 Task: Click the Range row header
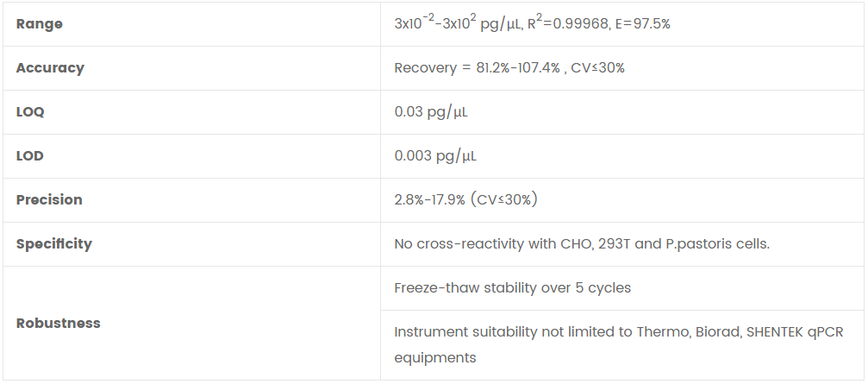pos(40,24)
